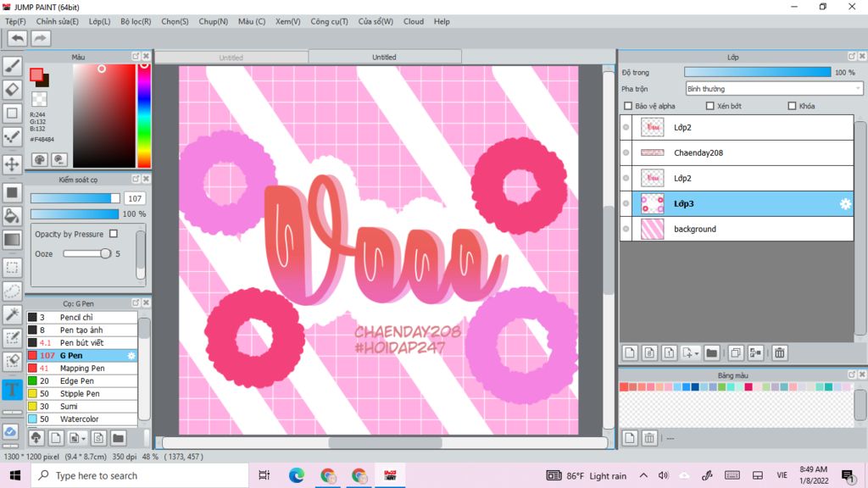Open the Windows Start menu
This screenshot has width=868, height=488.
pos(15,475)
